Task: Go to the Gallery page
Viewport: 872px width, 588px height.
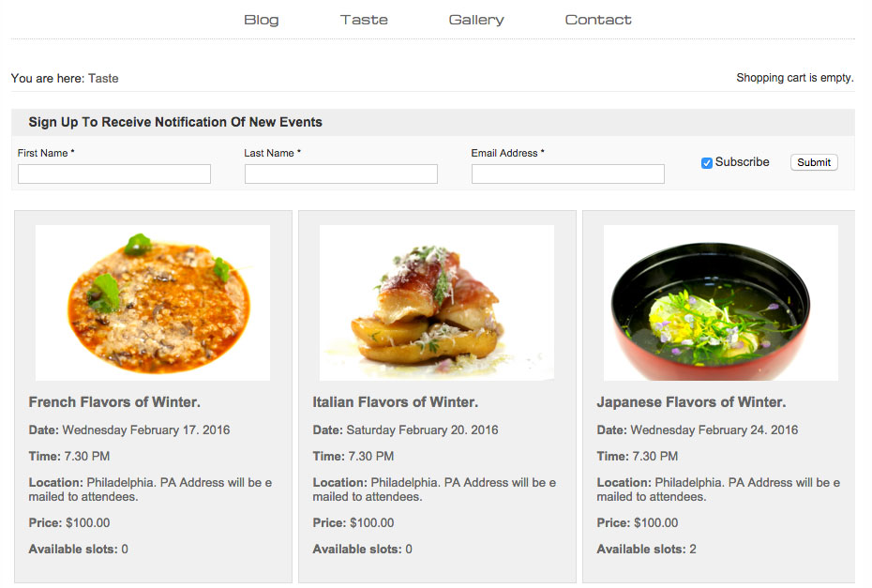Action: coord(476,20)
